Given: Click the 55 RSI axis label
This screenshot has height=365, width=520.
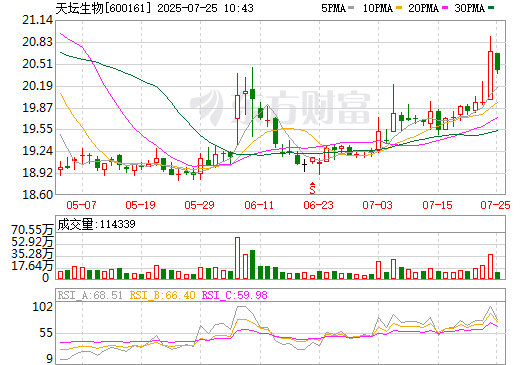Looking at the screenshot, I should click(x=46, y=333).
